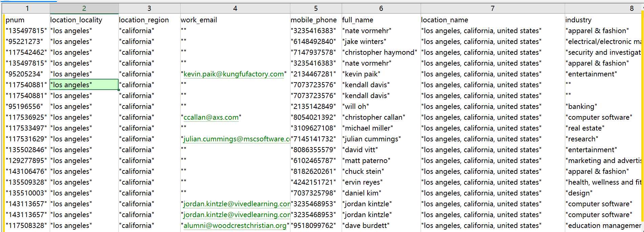Select phone cell "8054021392"
This screenshot has width=644, height=232.
pos(316,117)
